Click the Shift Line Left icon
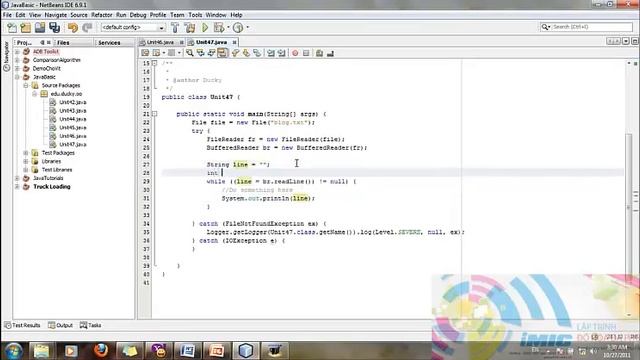Viewport: 640px width, 360px height. point(271,53)
